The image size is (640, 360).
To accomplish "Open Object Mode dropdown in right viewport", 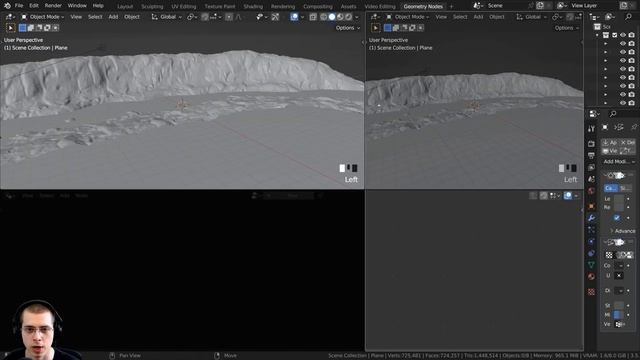I will point(407,17).
